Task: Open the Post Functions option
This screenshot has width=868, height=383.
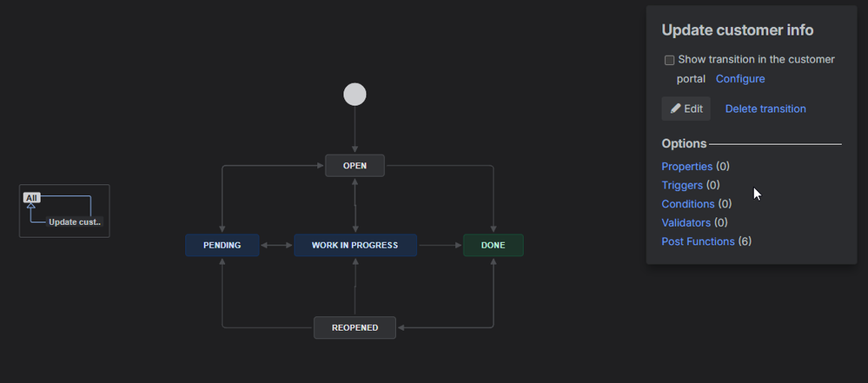Action: (x=698, y=241)
